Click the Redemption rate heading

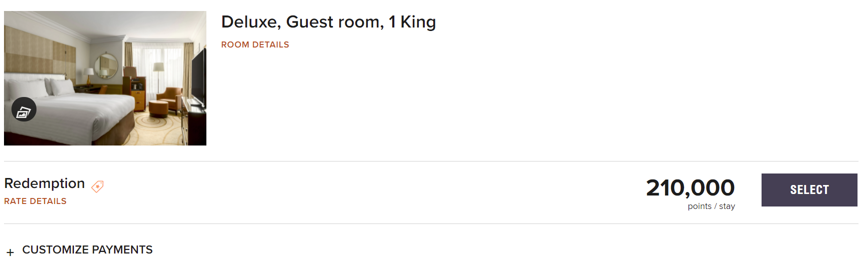tap(44, 183)
